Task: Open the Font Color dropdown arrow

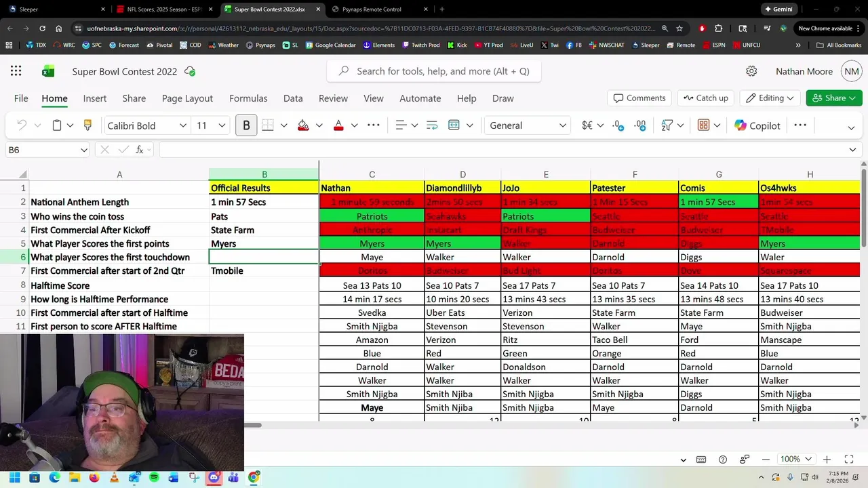Action: coord(354,125)
